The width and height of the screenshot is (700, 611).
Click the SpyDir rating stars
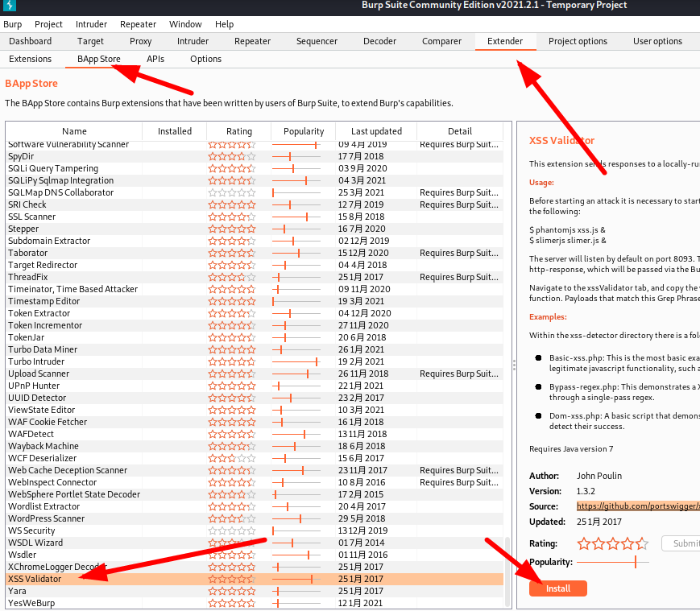tap(232, 156)
